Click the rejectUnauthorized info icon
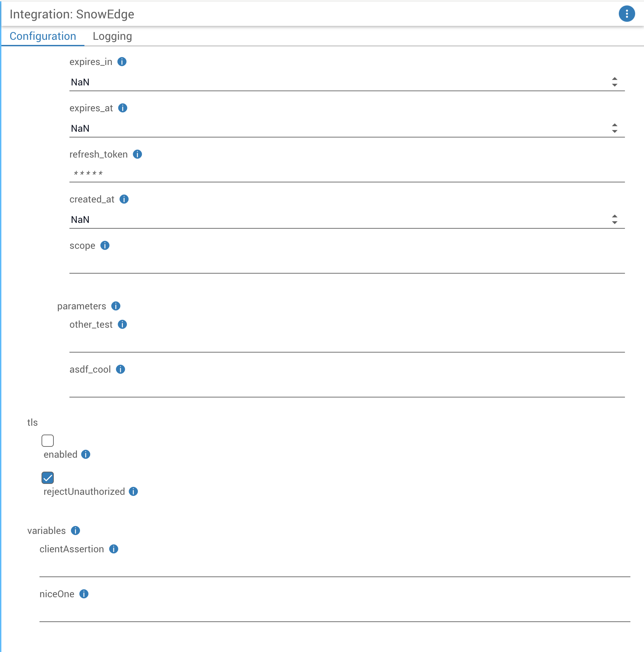This screenshot has height=652, width=644. (133, 491)
